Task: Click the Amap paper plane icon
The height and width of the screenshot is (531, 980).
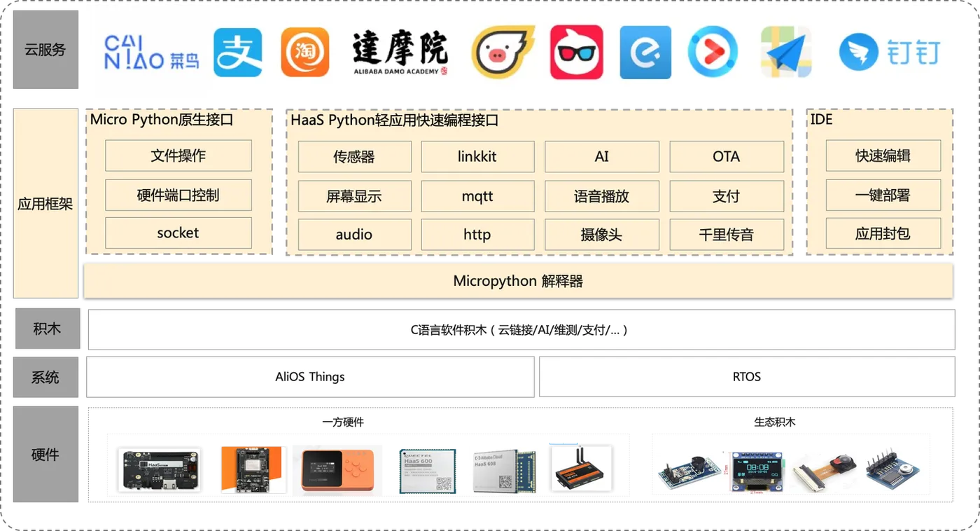Action: pos(786,52)
